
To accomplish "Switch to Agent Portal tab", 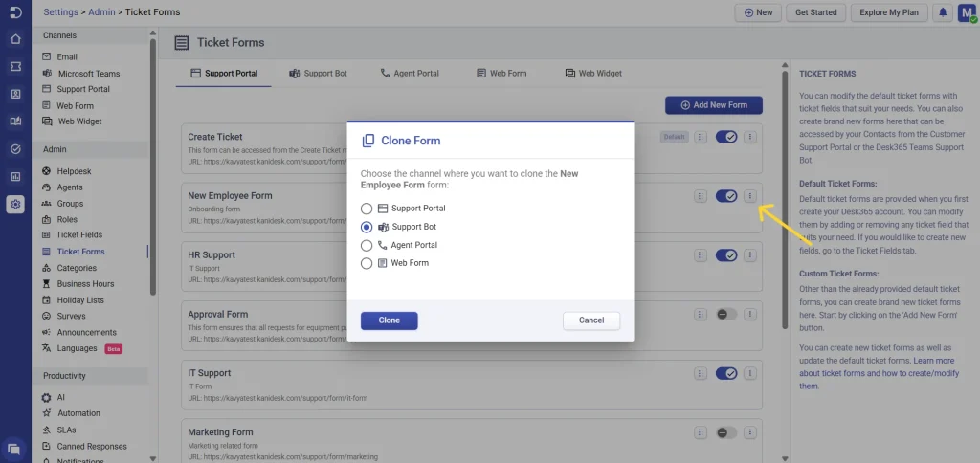I will pos(410,73).
